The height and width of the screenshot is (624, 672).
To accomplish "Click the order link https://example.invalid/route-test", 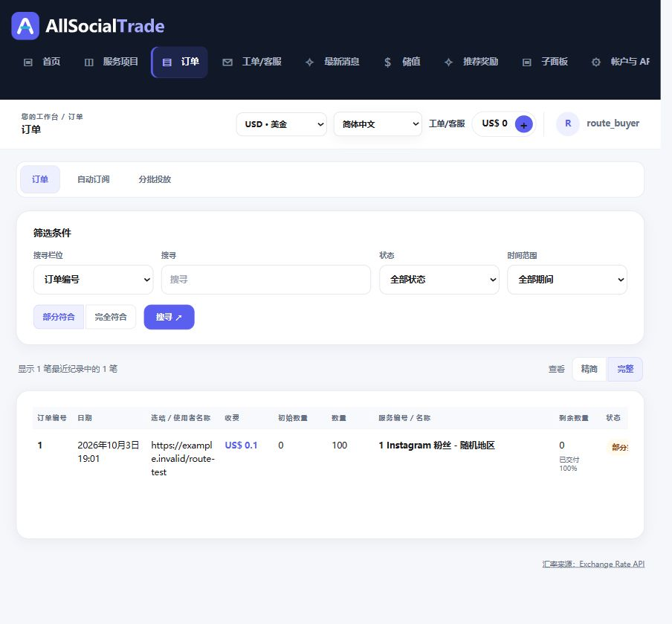I will (x=183, y=458).
